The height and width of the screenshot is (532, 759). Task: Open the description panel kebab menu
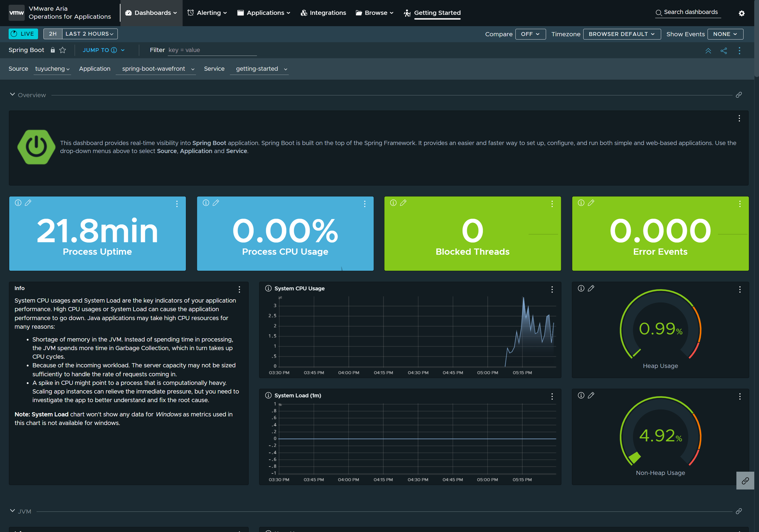739,118
